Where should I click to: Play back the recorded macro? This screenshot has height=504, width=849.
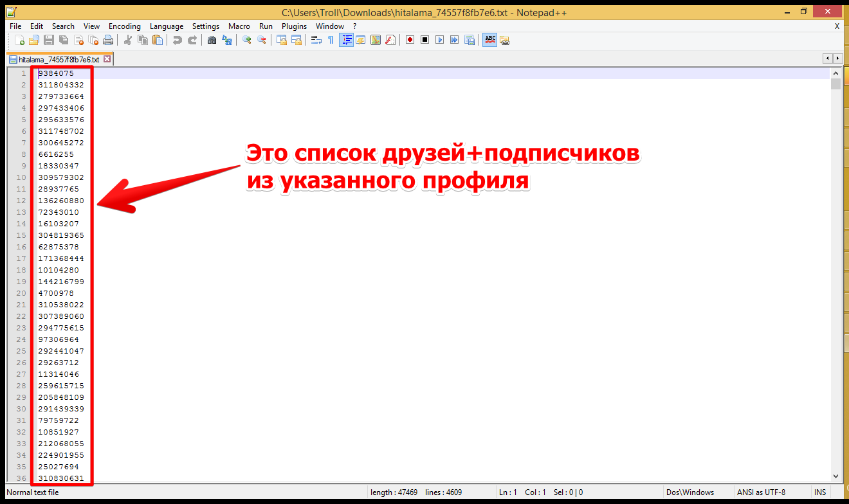click(x=439, y=40)
